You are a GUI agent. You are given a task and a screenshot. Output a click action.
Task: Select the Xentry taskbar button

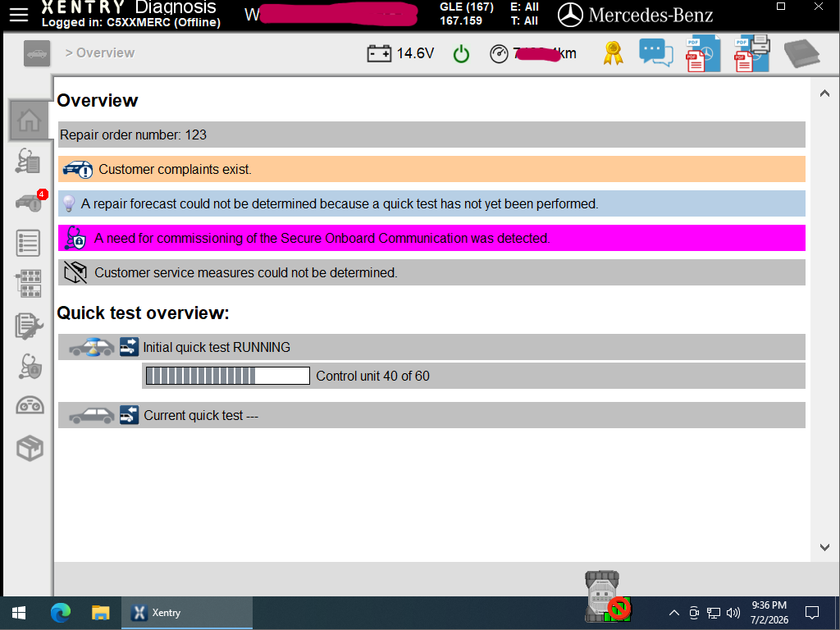[x=187, y=613]
